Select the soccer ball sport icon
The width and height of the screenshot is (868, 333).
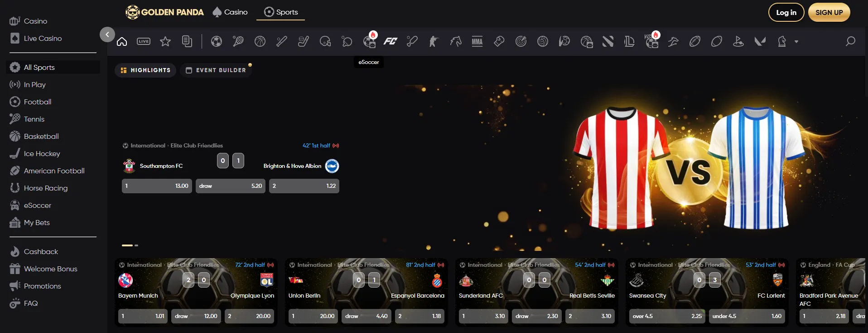click(x=217, y=42)
